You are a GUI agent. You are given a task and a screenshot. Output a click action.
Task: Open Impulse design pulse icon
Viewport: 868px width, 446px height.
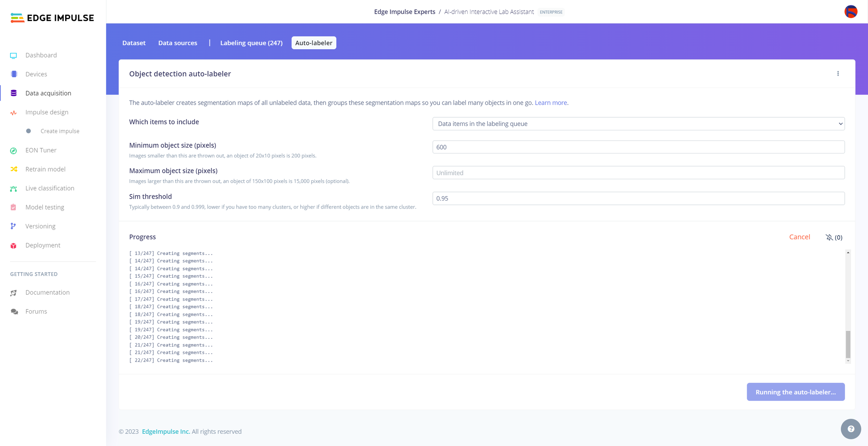coord(13,113)
